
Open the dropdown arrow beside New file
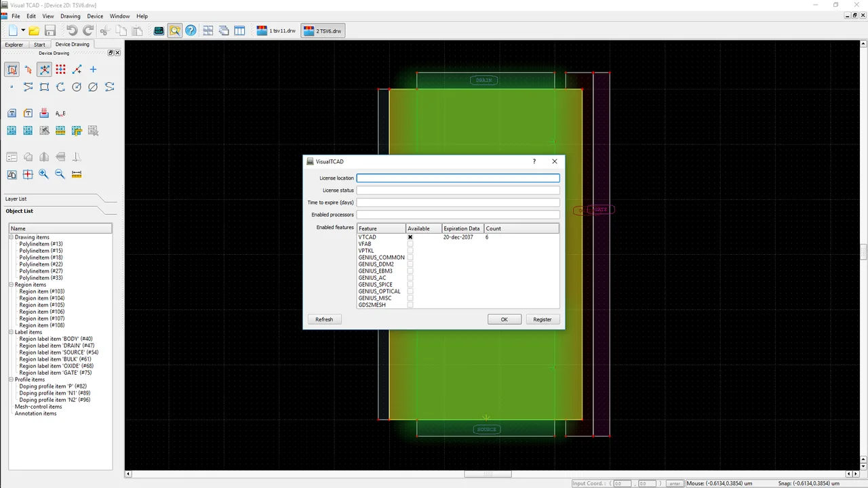pyautogui.click(x=23, y=30)
